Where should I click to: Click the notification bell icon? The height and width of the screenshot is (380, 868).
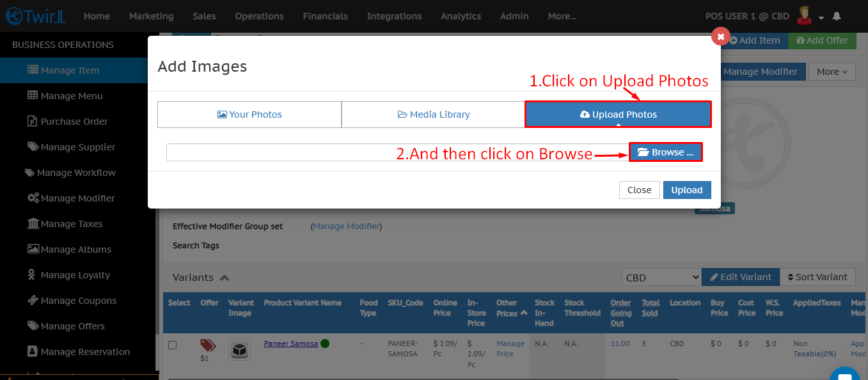pos(837,16)
